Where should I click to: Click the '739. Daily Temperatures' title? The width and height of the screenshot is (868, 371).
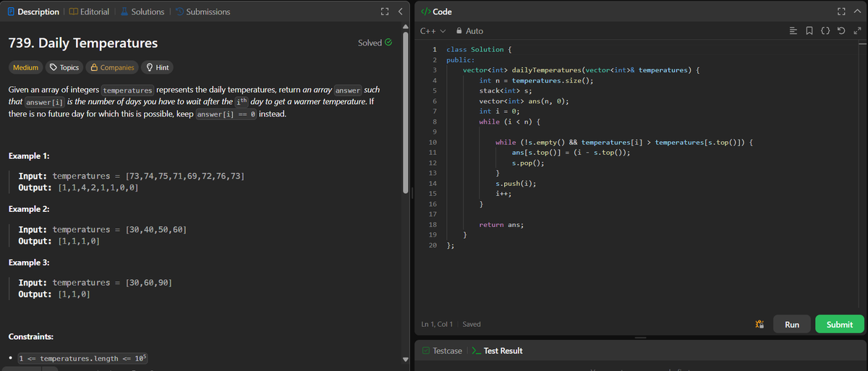[82, 43]
